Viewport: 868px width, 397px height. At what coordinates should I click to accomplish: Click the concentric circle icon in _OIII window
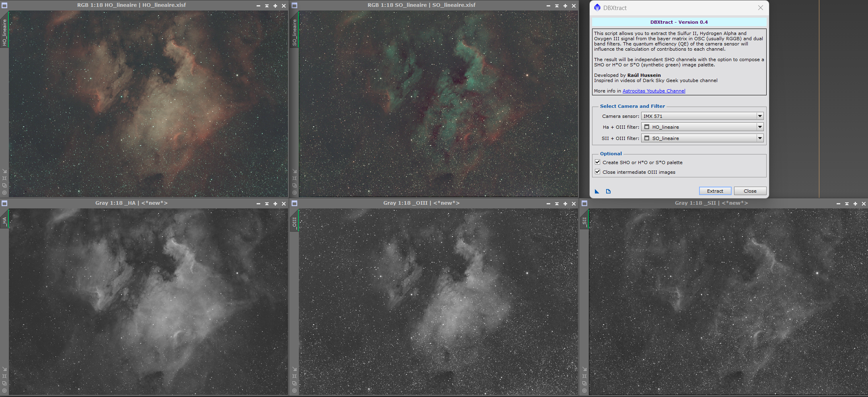[294, 391]
